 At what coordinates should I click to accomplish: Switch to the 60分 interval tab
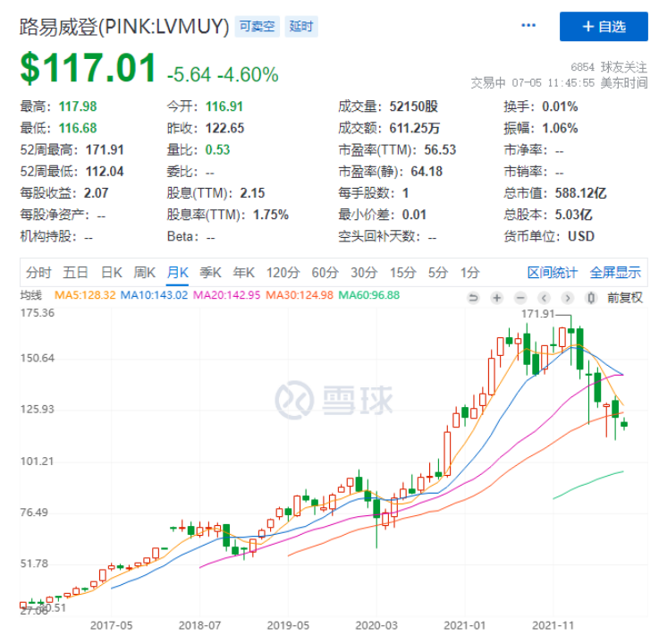click(x=325, y=273)
